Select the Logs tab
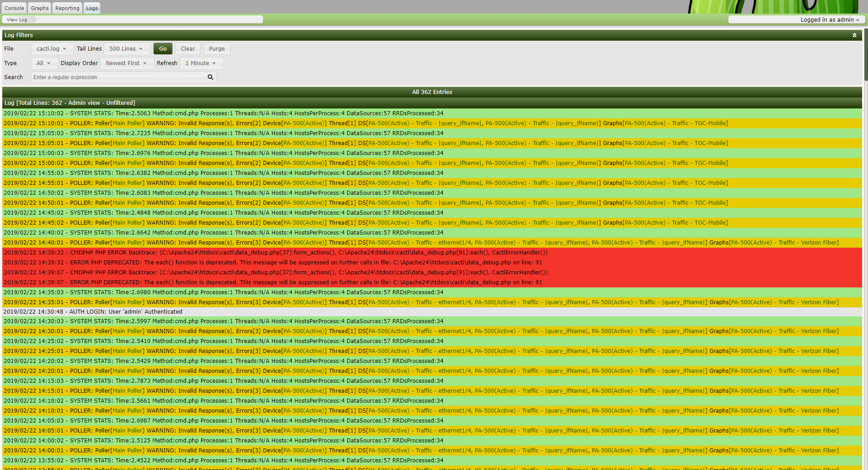This screenshot has width=868, height=470. click(92, 8)
